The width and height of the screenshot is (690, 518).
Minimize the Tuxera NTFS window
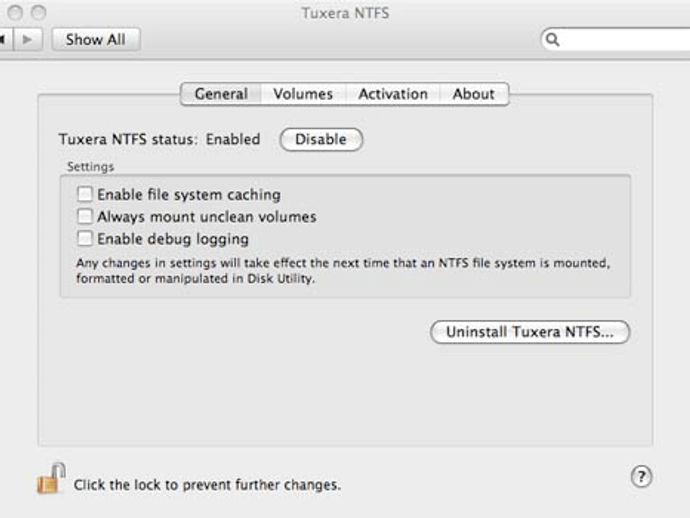coord(15,13)
